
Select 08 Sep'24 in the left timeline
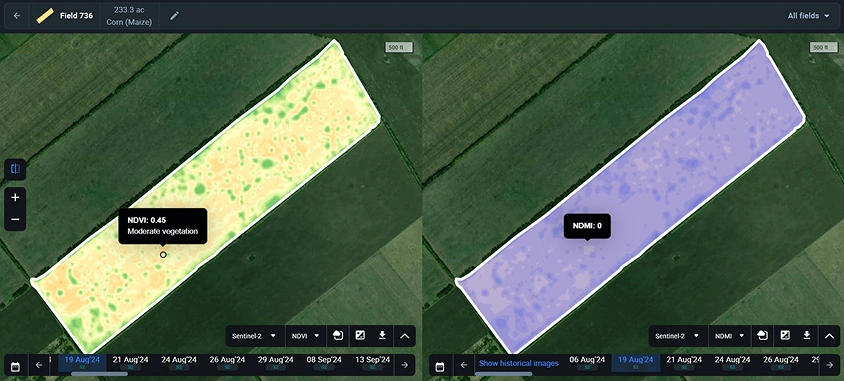click(x=324, y=363)
